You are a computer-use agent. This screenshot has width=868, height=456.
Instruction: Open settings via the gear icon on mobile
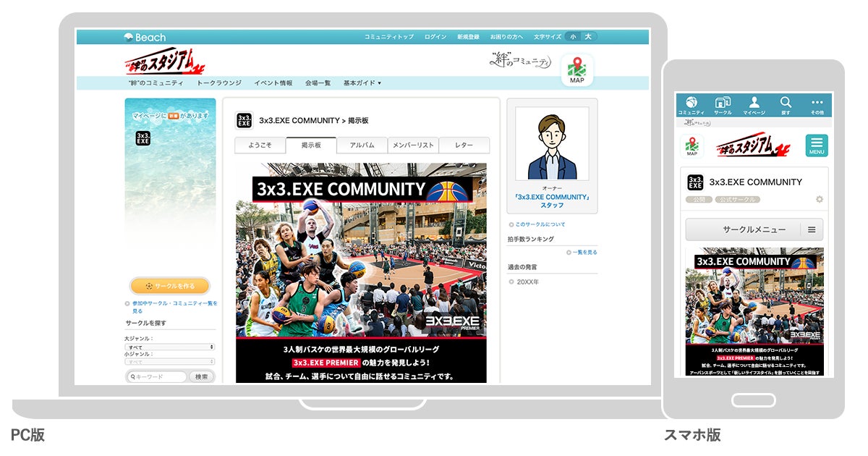(x=819, y=199)
